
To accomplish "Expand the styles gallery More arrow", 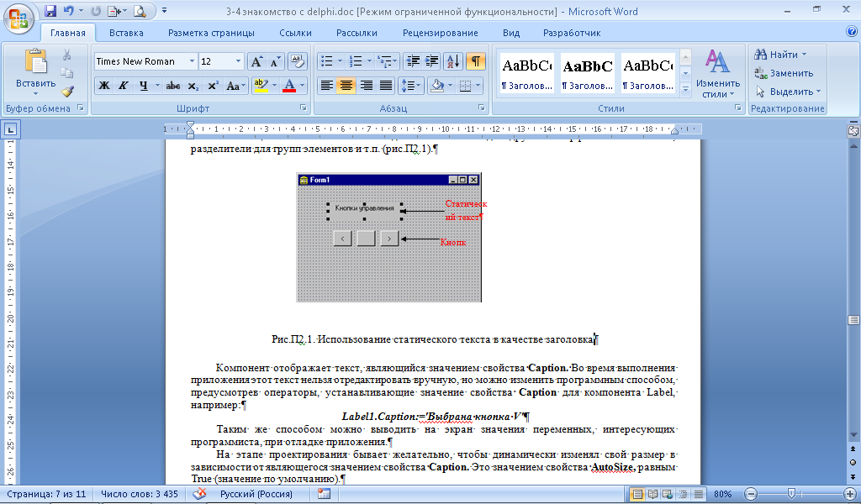I will [685, 90].
